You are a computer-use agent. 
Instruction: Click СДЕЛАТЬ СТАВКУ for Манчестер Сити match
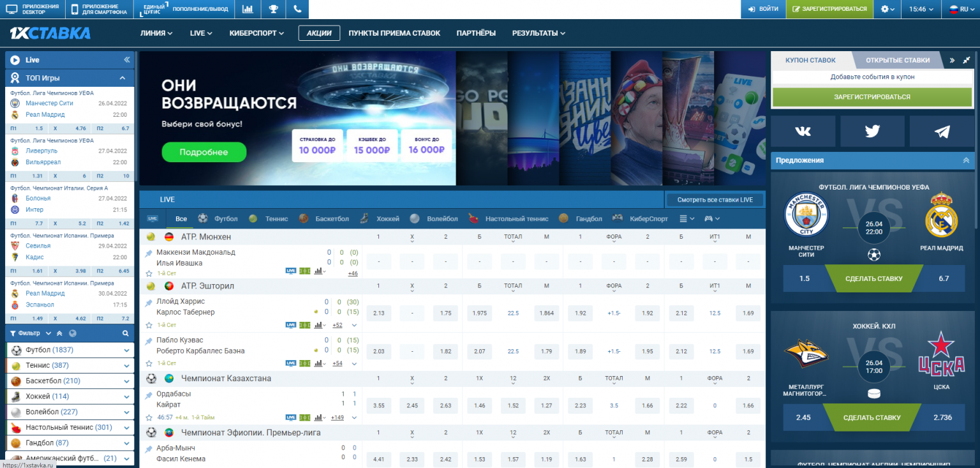pyautogui.click(x=873, y=278)
